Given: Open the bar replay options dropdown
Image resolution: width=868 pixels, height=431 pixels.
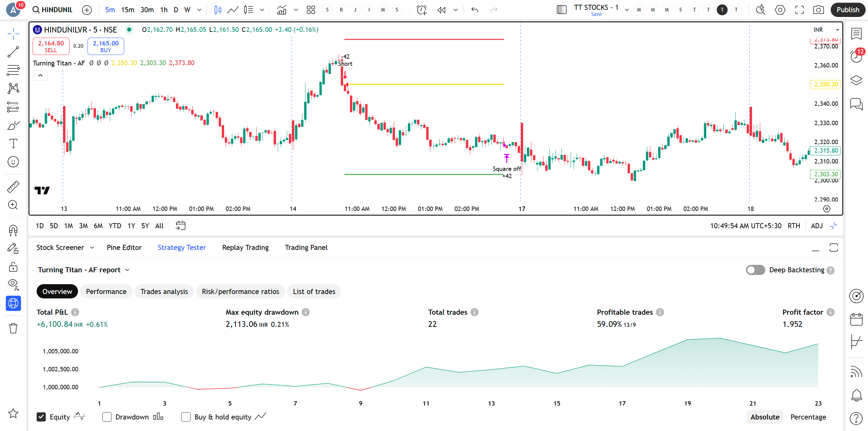Looking at the screenshot, I should point(456,10).
